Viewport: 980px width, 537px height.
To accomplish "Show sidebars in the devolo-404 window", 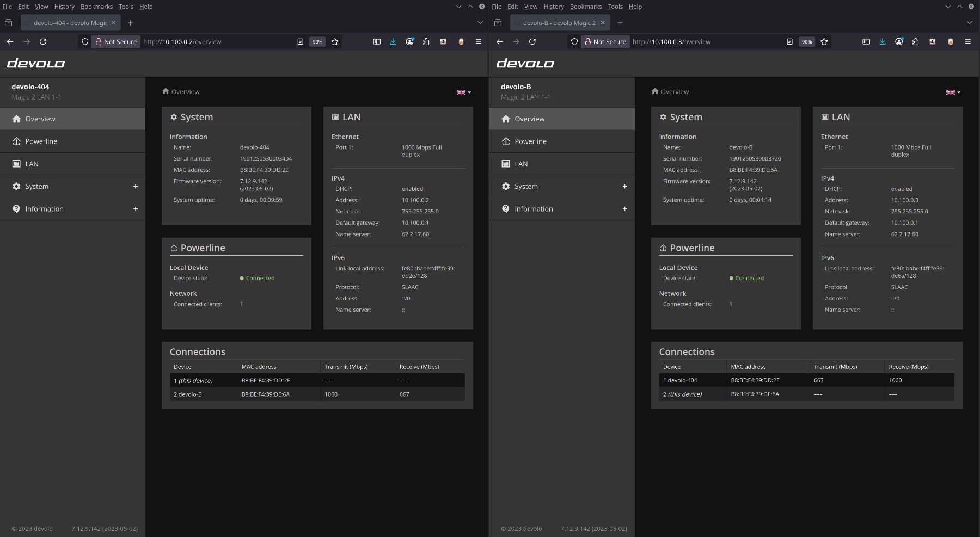I will pyautogui.click(x=377, y=41).
